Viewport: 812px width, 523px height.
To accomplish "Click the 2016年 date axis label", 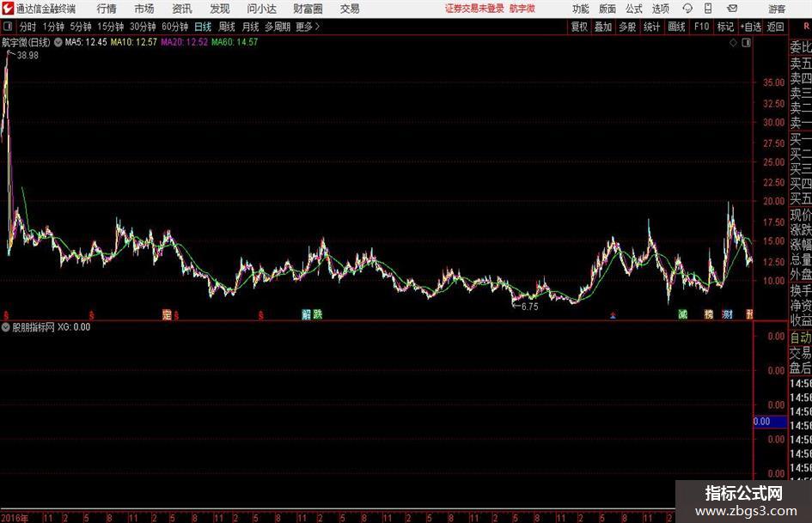I will tap(15, 518).
